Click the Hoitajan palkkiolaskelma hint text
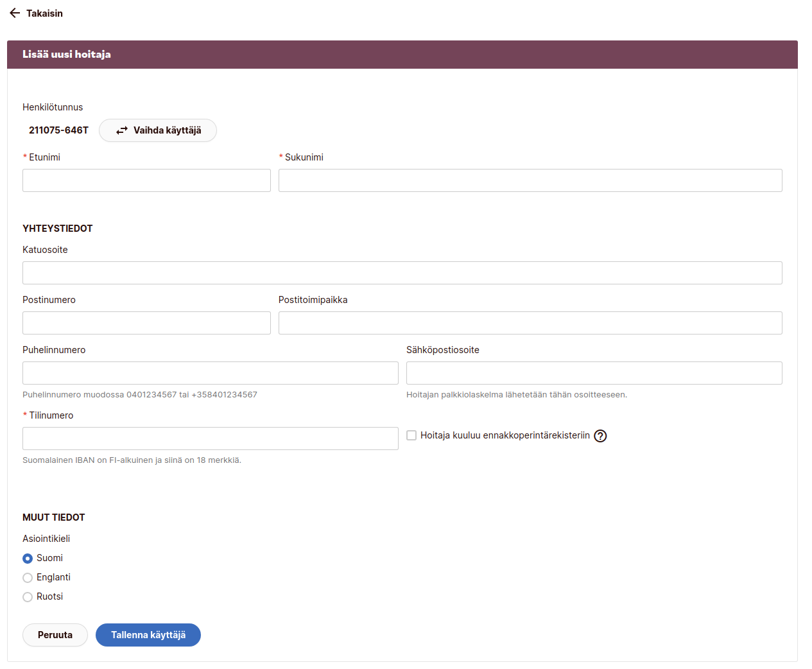The image size is (812, 669). [517, 395]
